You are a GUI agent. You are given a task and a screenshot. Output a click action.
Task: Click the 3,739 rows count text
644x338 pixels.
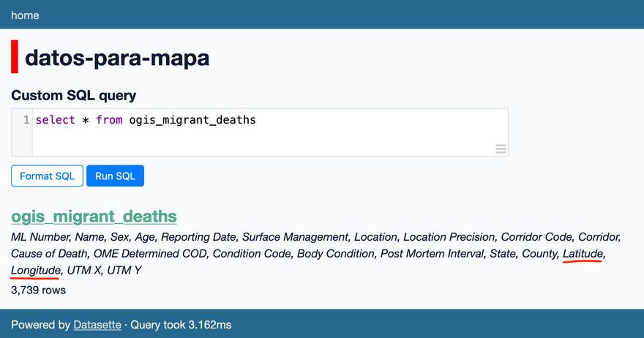38,290
